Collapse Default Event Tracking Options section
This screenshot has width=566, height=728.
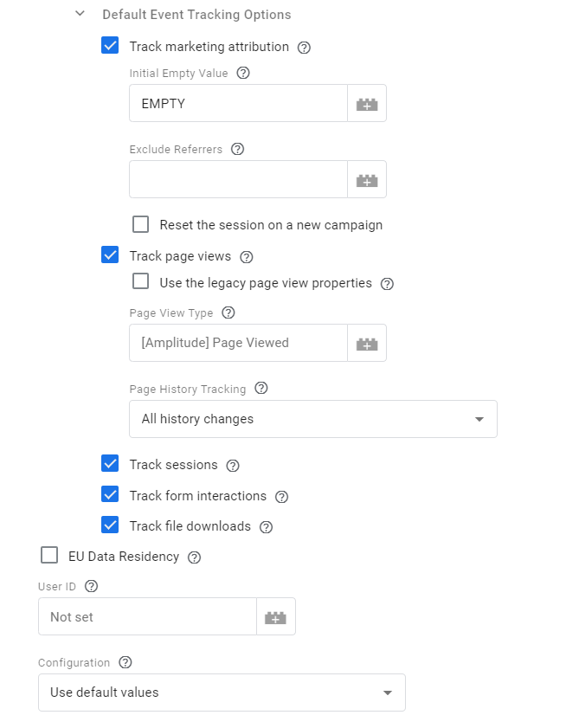[x=80, y=15]
